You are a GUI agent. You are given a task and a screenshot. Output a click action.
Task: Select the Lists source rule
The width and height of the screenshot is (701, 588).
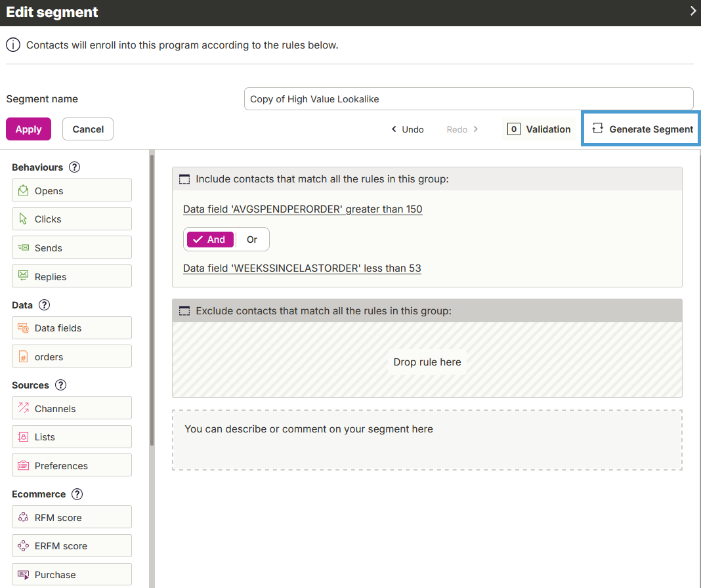pyautogui.click(x=72, y=437)
